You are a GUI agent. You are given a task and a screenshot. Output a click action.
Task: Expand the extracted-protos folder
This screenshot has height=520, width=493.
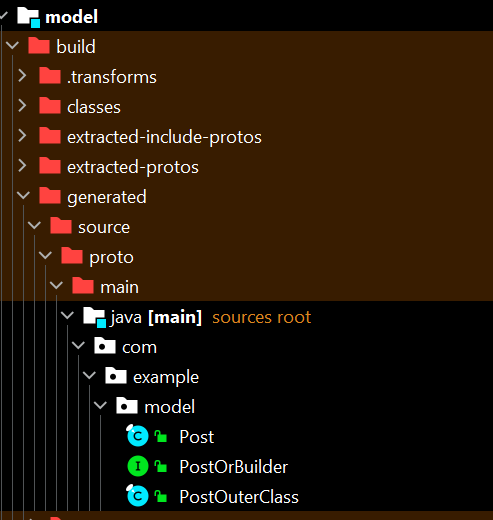pyautogui.click(x=22, y=166)
